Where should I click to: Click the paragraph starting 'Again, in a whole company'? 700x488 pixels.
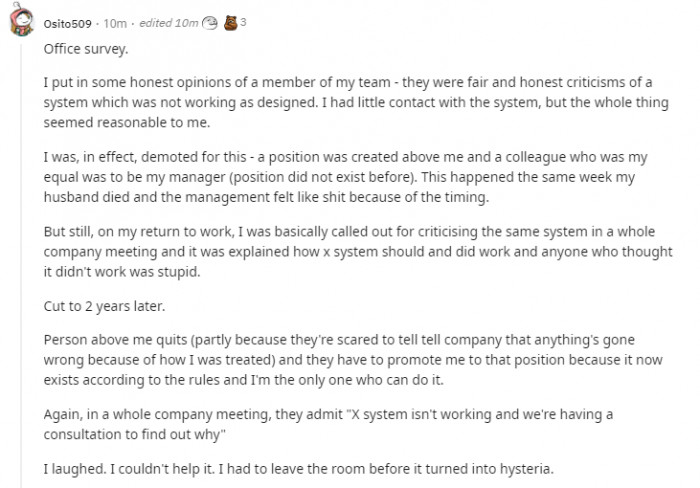coord(328,424)
